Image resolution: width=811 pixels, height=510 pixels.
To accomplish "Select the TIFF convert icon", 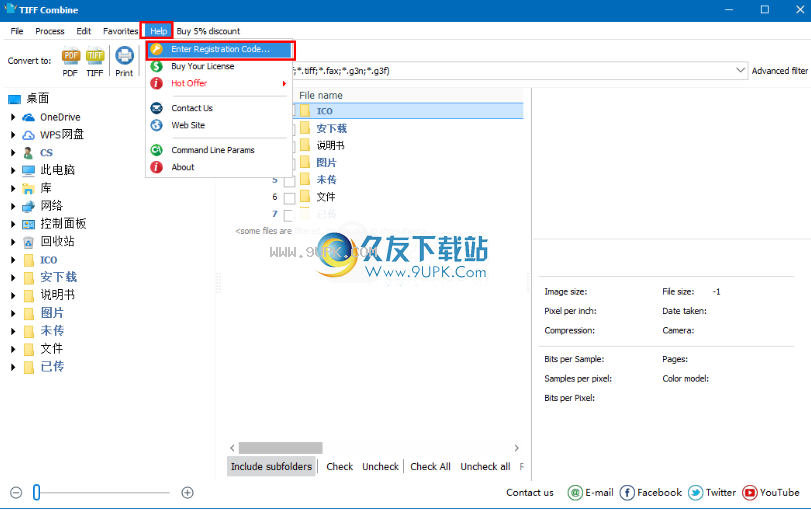I will pyautogui.click(x=95, y=55).
